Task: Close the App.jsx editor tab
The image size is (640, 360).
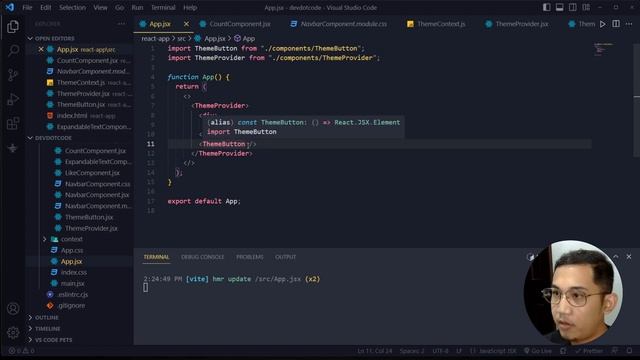Action: (186, 24)
